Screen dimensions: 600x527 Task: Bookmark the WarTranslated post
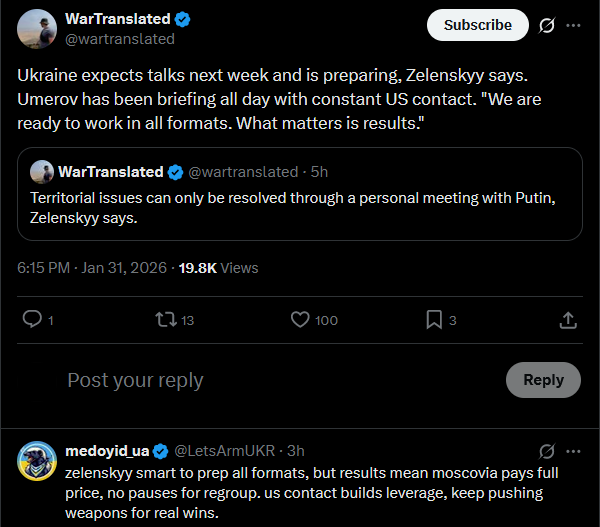[434, 320]
